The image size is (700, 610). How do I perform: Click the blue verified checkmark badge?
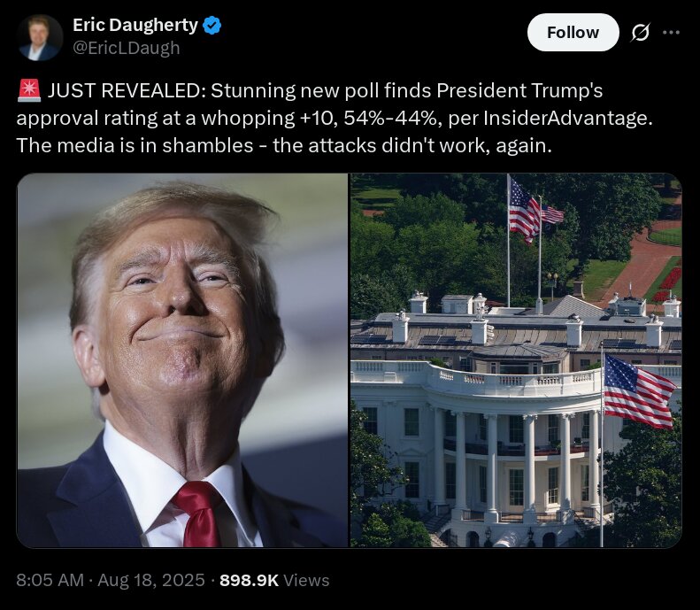coord(212,25)
